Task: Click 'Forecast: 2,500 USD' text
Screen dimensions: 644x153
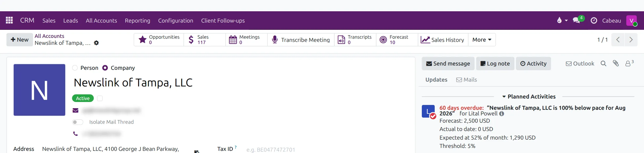Action: [x=465, y=121]
